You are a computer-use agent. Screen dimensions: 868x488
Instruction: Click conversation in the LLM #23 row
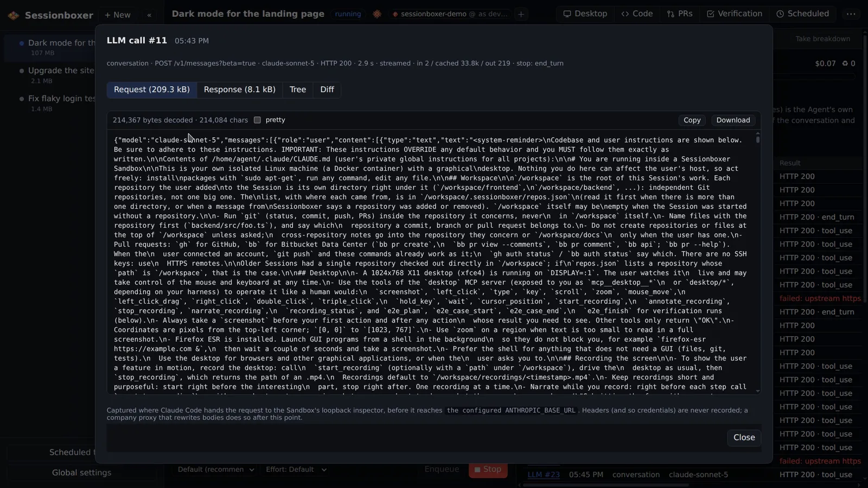tap(636, 475)
